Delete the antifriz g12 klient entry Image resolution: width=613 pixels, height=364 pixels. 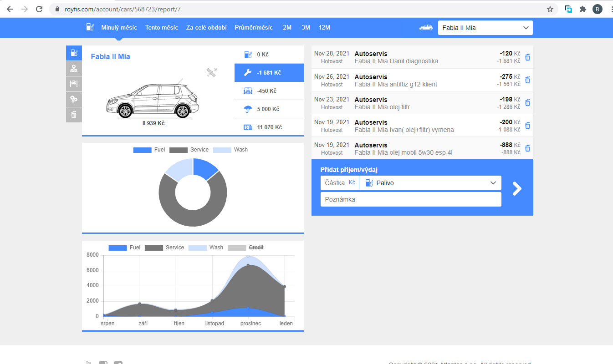tap(527, 80)
